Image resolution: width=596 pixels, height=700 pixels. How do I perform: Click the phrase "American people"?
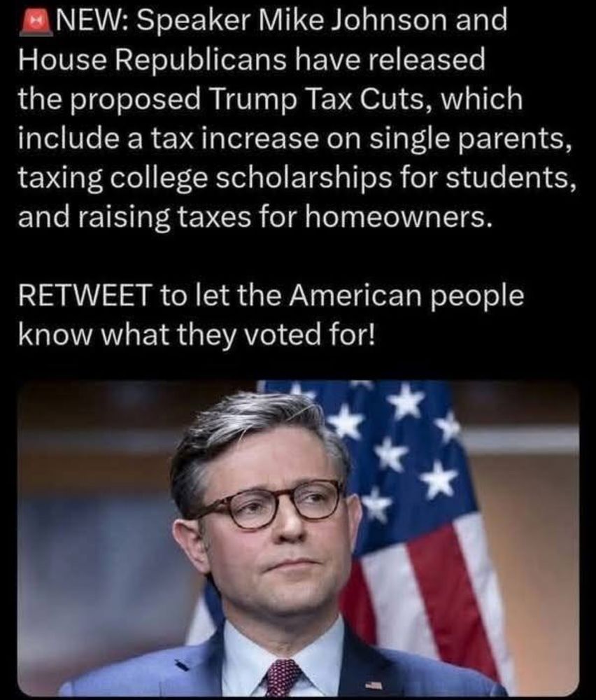pyautogui.click(x=406, y=296)
